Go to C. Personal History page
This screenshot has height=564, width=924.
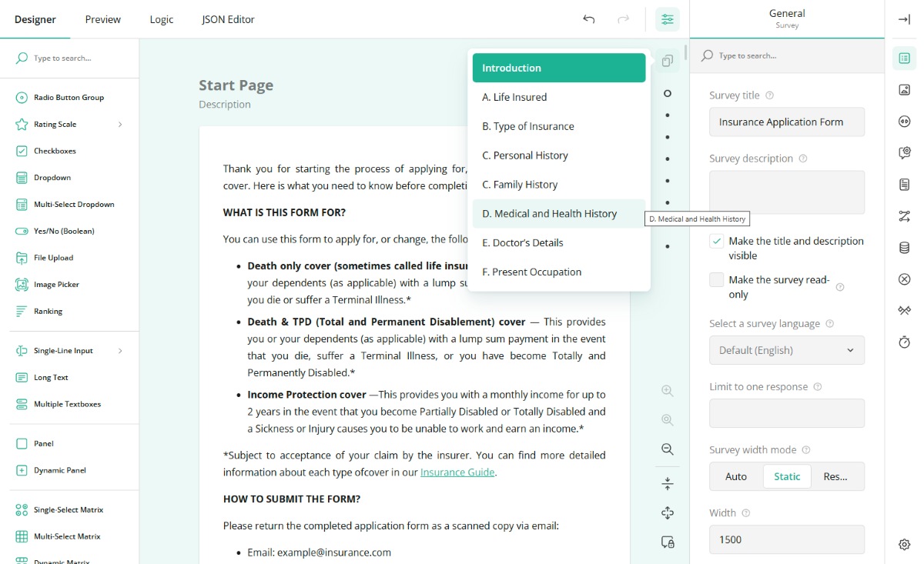click(x=559, y=155)
